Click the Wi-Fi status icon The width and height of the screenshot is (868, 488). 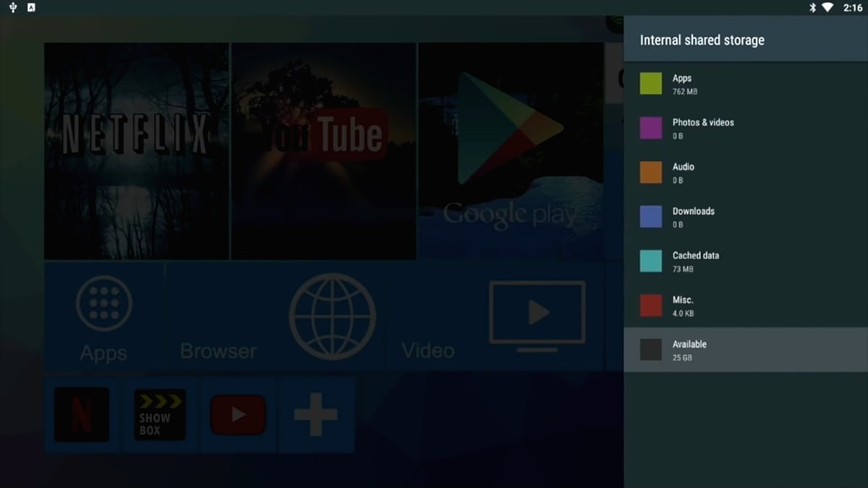(827, 8)
